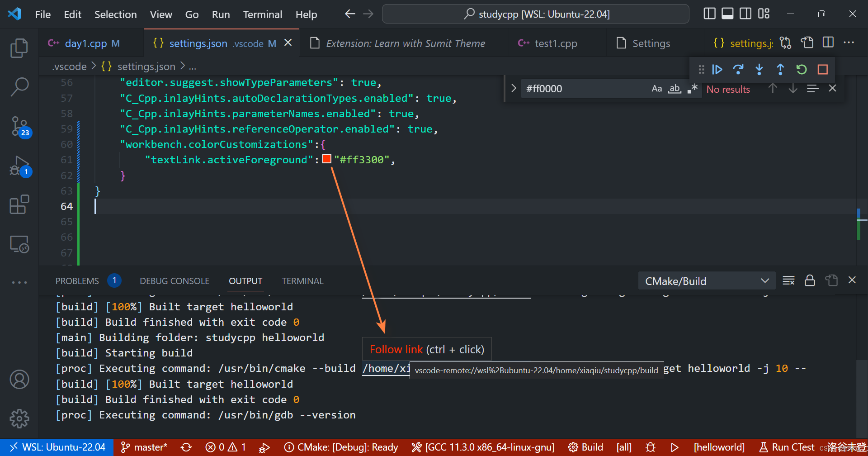This screenshot has width=868, height=456.
Task: Toggle output scroll lock
Action: (x=810, y=281)
